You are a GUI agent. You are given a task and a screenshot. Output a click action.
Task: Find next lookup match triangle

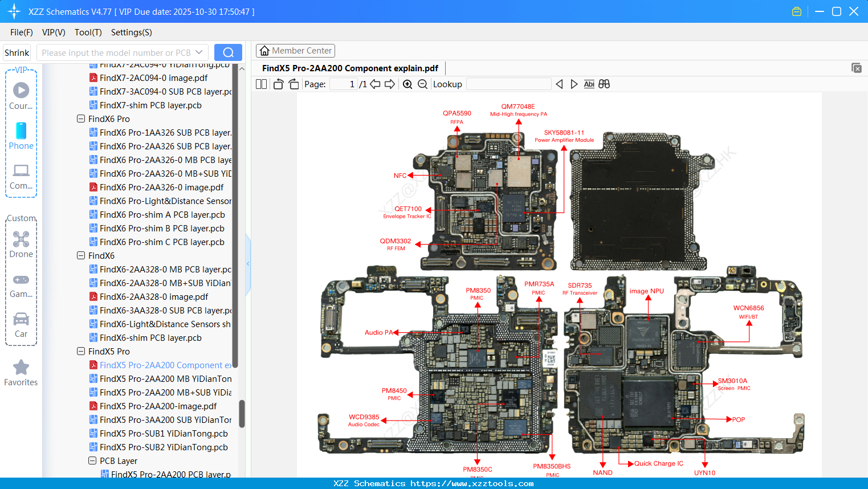574,84
